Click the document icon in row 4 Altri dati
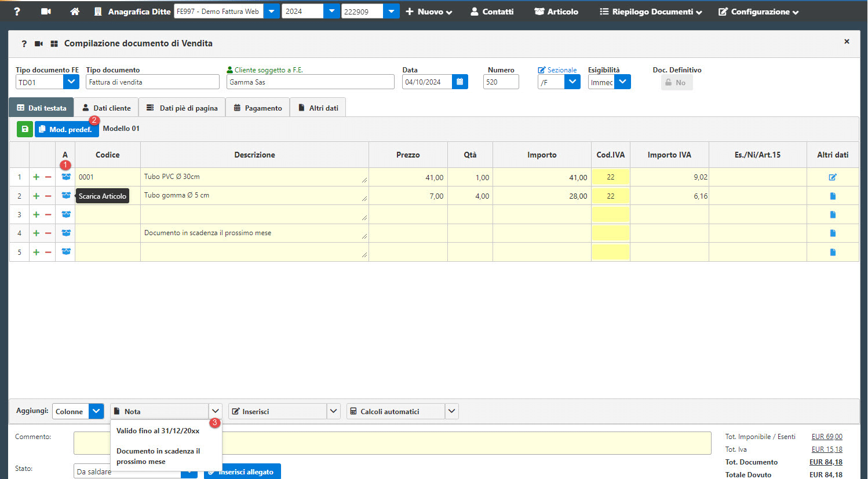 tap(833, 233)
